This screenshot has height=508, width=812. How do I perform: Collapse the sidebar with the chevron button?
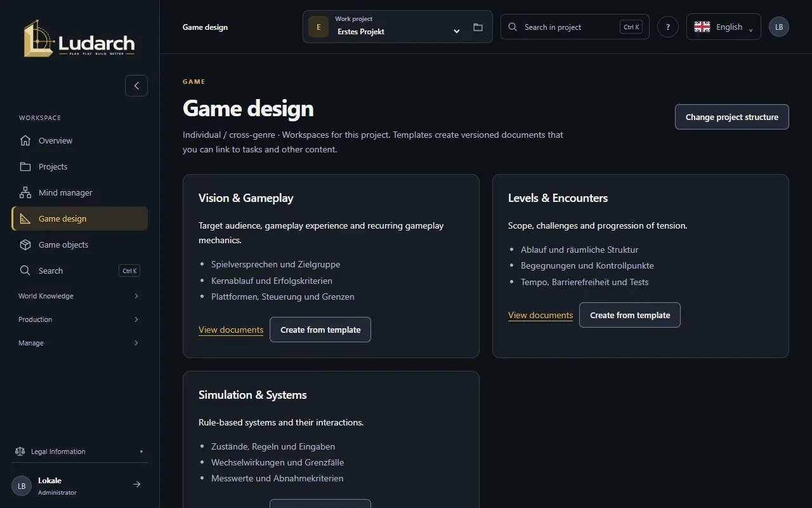pos(136,86)
